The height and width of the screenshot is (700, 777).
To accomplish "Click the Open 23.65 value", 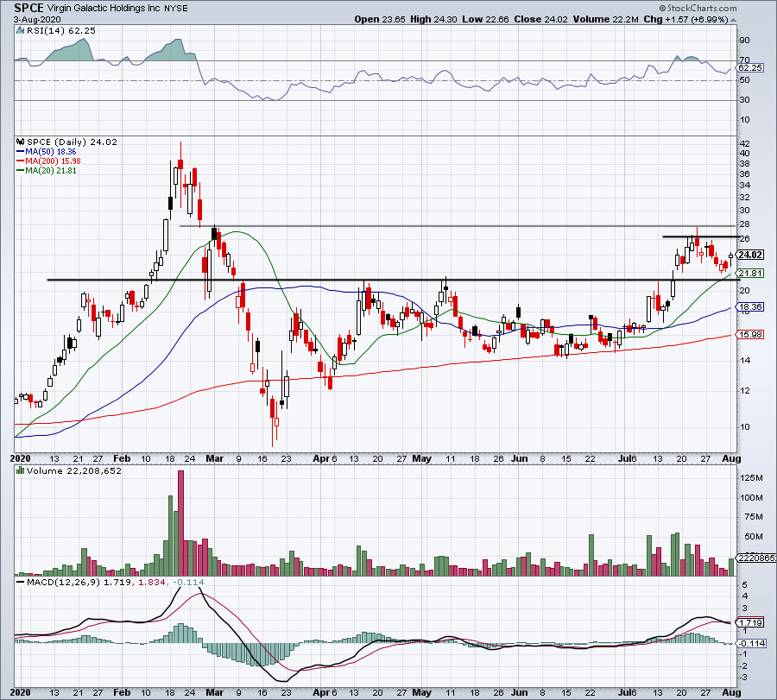I will click(x=380, y=19).
